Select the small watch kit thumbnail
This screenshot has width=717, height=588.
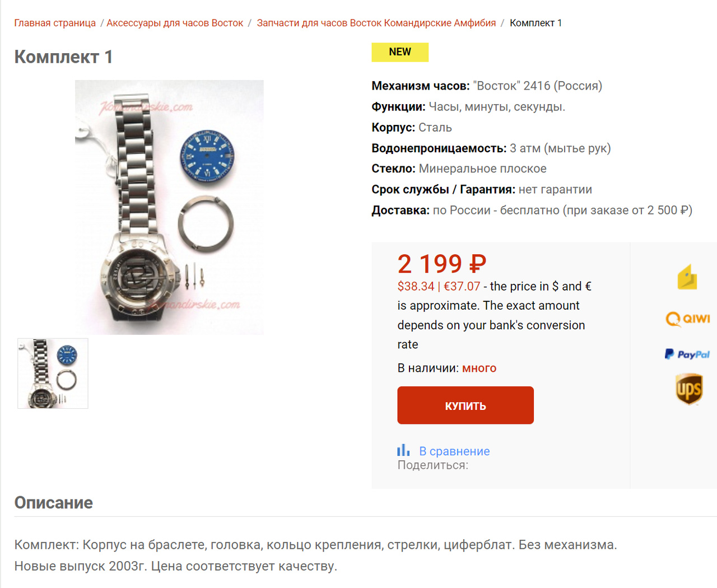(53, 374)
